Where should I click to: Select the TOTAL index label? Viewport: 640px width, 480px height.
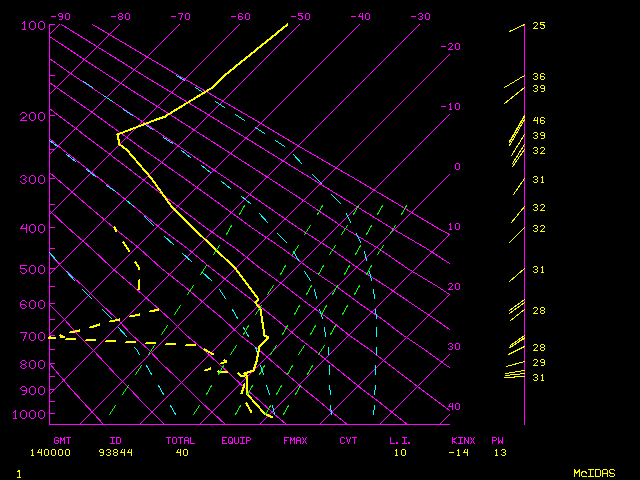pyautogui.click(x=182, y=440)
